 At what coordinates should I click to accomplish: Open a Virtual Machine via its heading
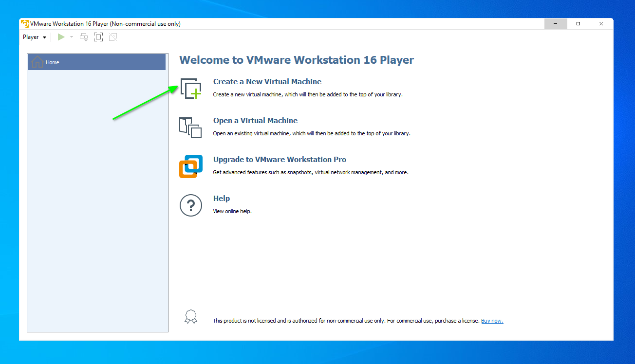pyautogui.click(x=255, y=120)
